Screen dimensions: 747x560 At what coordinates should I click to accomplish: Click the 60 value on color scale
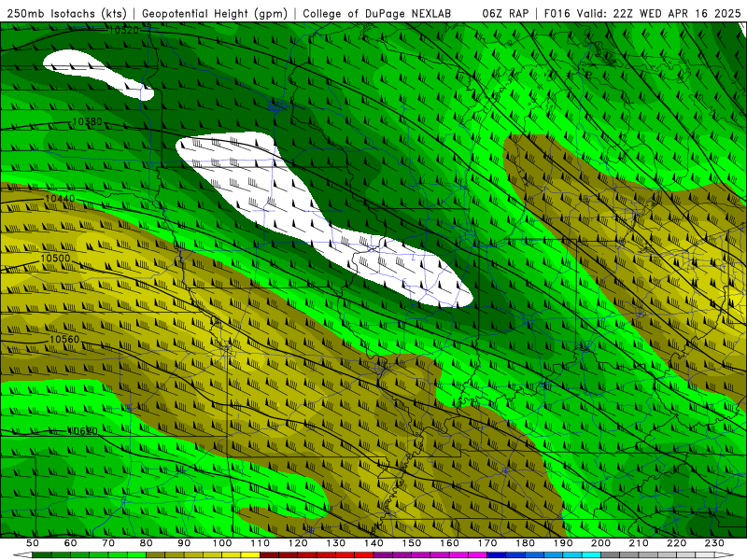(x=70, y=543)
